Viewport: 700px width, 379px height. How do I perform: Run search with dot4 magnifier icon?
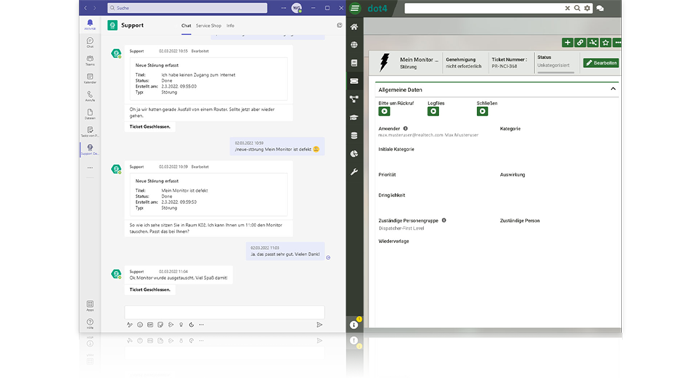[577, 8]
